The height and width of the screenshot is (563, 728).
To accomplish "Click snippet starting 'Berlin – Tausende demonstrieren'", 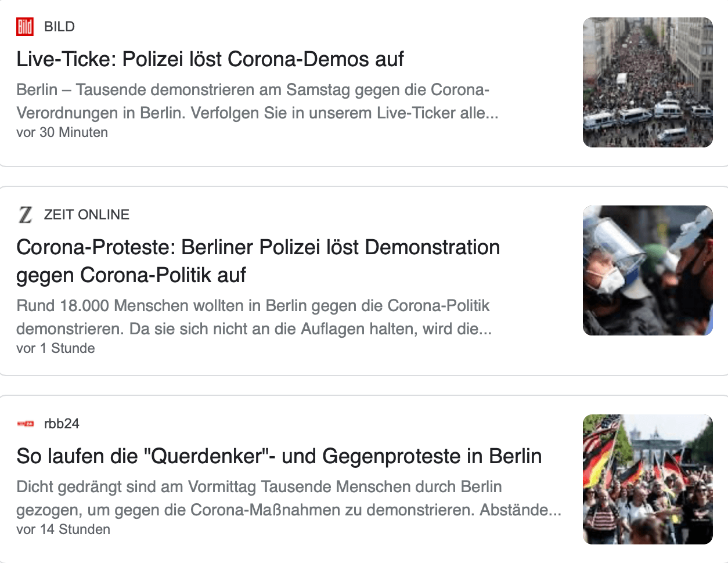I will (x=253, y=90).
